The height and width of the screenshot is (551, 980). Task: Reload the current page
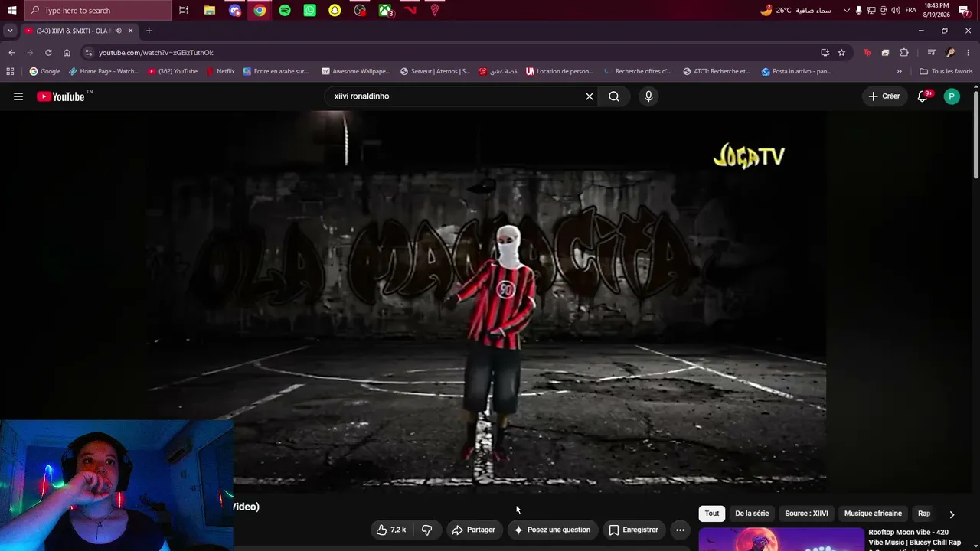48,53
